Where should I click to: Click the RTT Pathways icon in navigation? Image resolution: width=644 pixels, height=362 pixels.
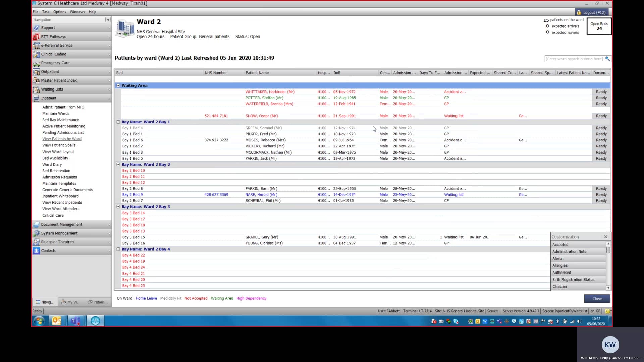[x=36, y=37]
